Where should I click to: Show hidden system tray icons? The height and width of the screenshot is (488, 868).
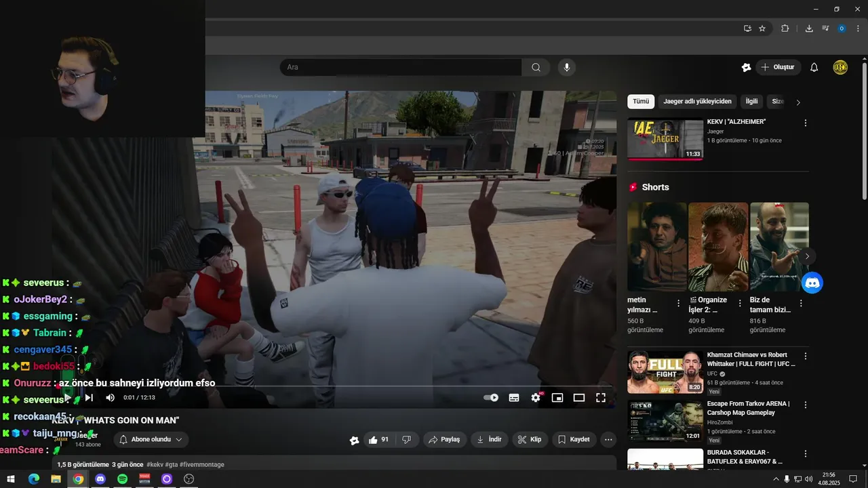pos(776,479)
